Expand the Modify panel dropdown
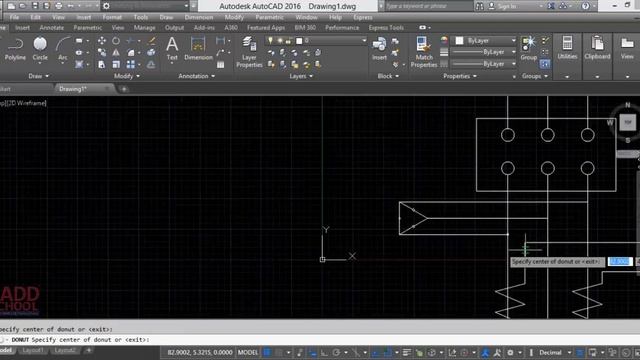This screenshot has width=640, height=360. pos(127,76)
